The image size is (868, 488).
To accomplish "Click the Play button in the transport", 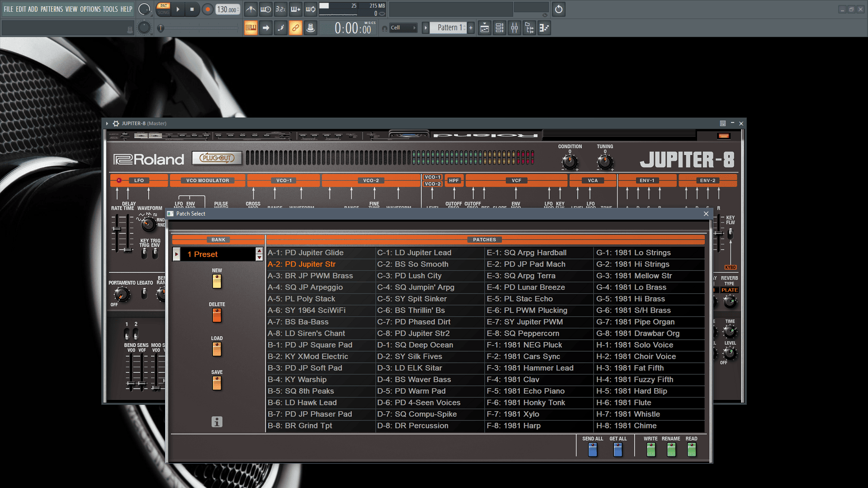I will 178,9.
